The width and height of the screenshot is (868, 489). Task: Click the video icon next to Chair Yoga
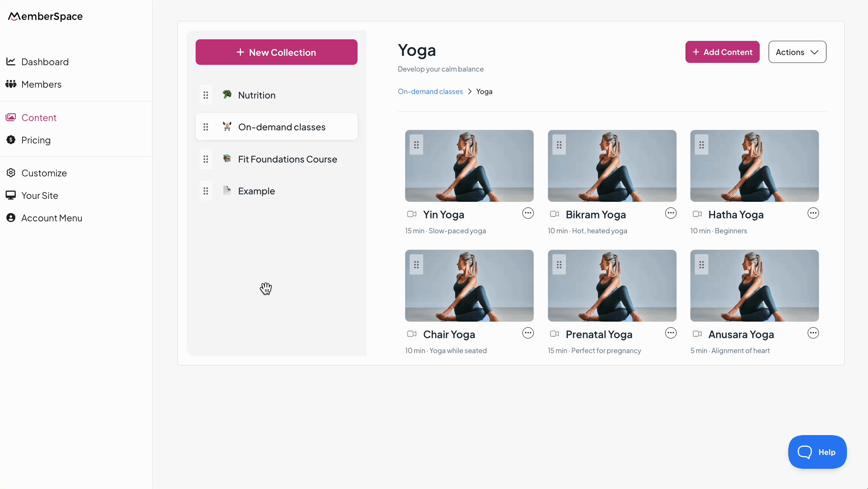pyautogui.click(x=412, y=334)
